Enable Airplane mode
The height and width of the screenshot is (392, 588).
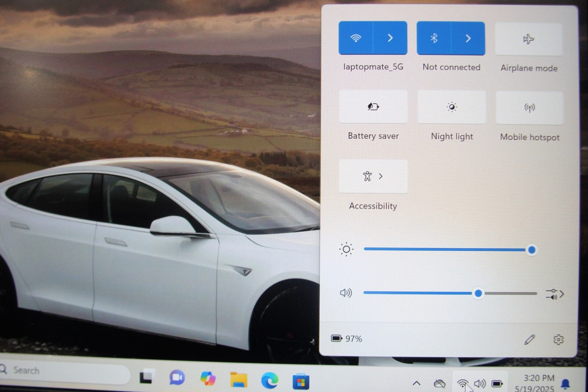tap(528, 39)
